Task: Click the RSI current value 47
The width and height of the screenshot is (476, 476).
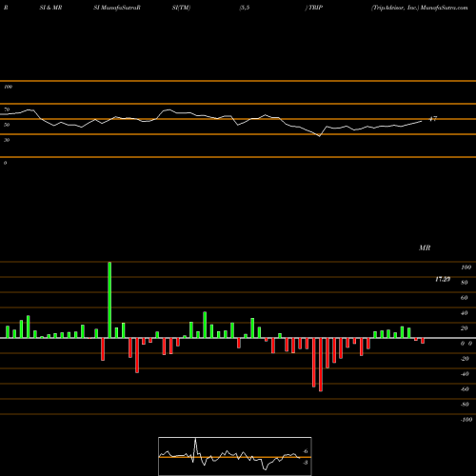Action: pos(433,119)
